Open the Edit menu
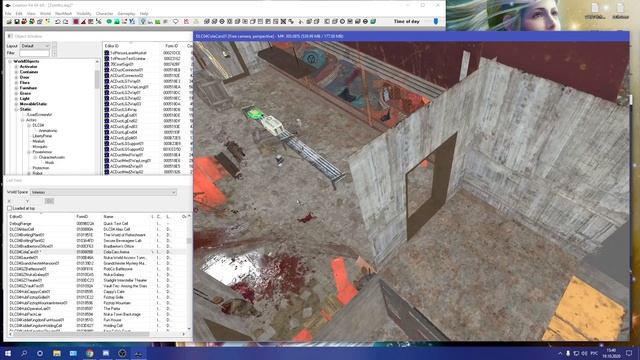The image size is (640, 360). click(19, 13)
